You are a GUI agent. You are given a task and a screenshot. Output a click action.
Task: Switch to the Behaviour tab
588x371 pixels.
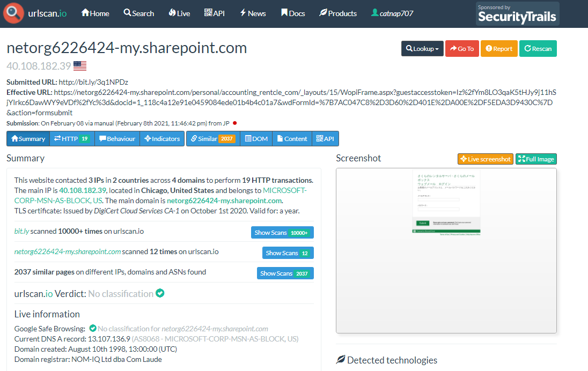[117, 139]
